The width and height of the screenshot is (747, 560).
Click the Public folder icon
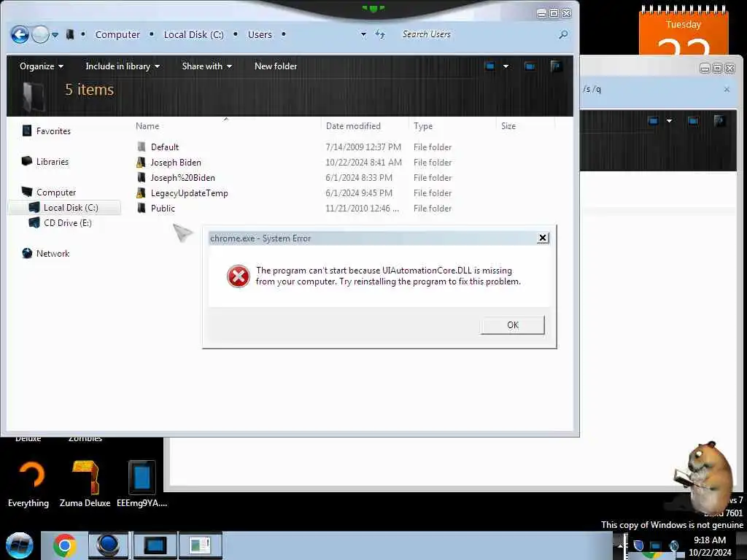pyautogui.click(x=141, y=208)
